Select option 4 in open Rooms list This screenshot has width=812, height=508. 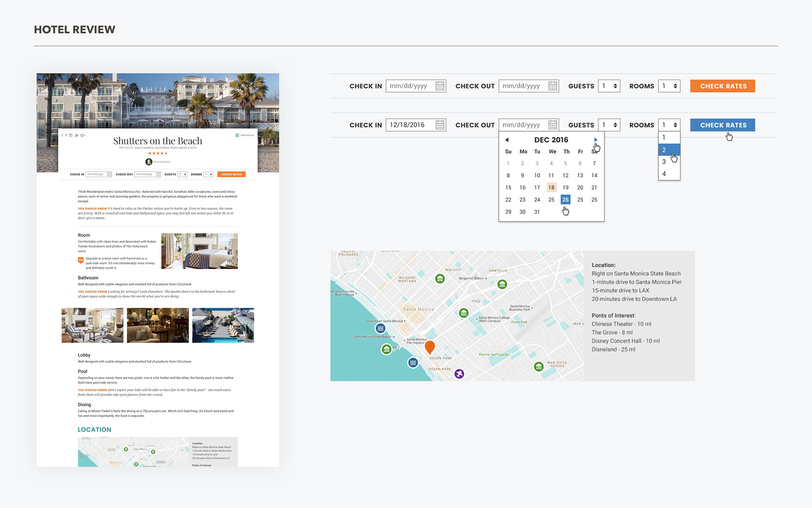tap(669, 174)
